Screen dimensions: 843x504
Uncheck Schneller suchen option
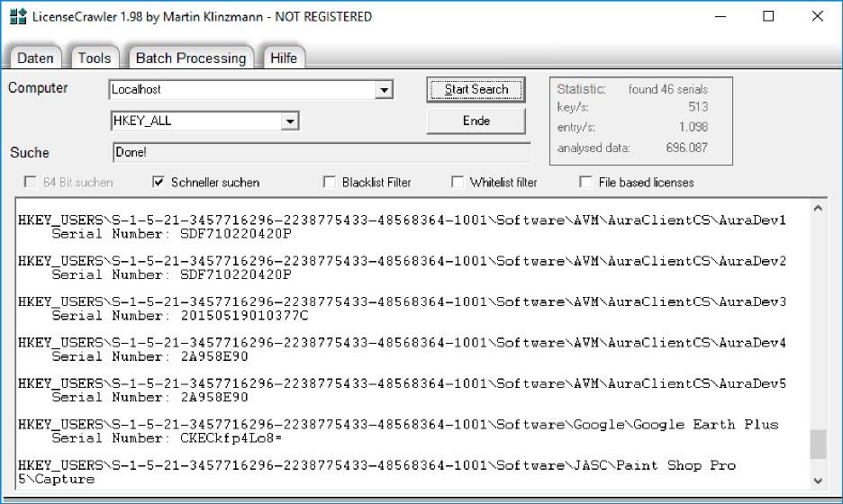coord(159,182)
